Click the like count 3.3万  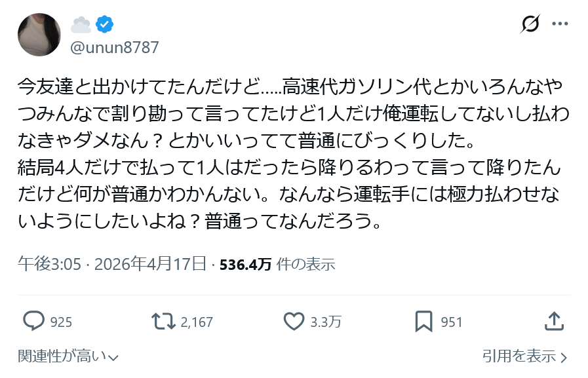(x=326, y=322)
